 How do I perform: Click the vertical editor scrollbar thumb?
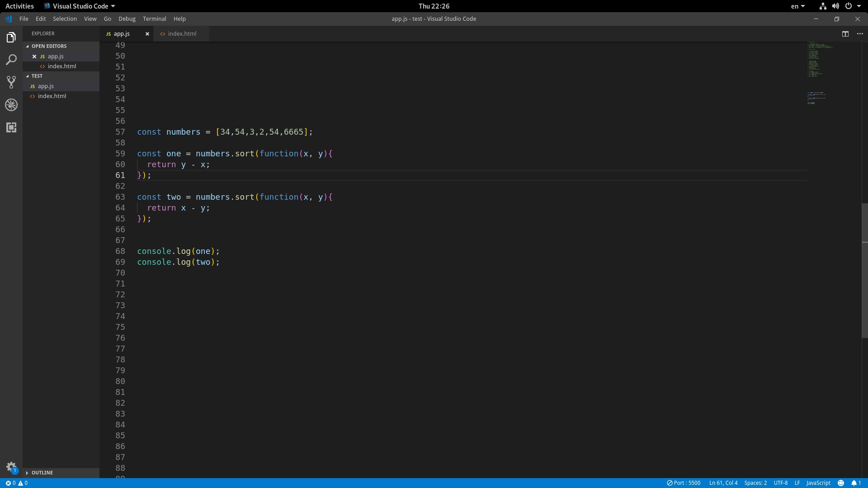click(864, 271)
